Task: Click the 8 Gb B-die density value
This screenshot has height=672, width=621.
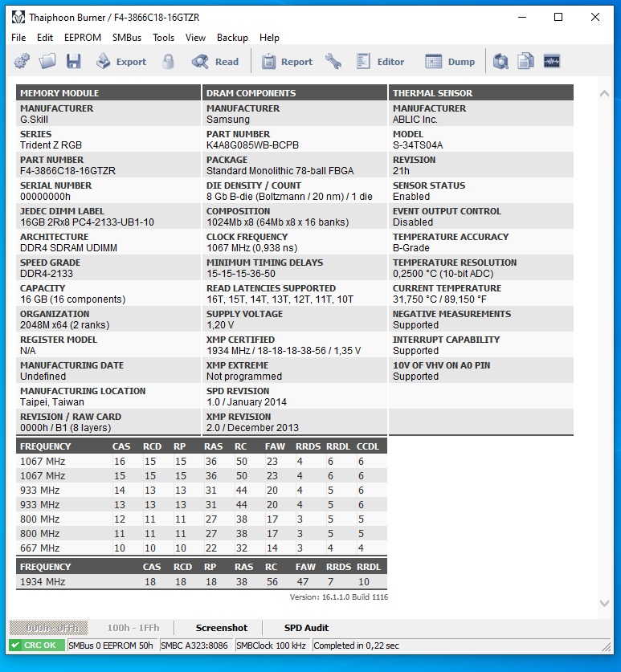Action: tap(289, 197)
